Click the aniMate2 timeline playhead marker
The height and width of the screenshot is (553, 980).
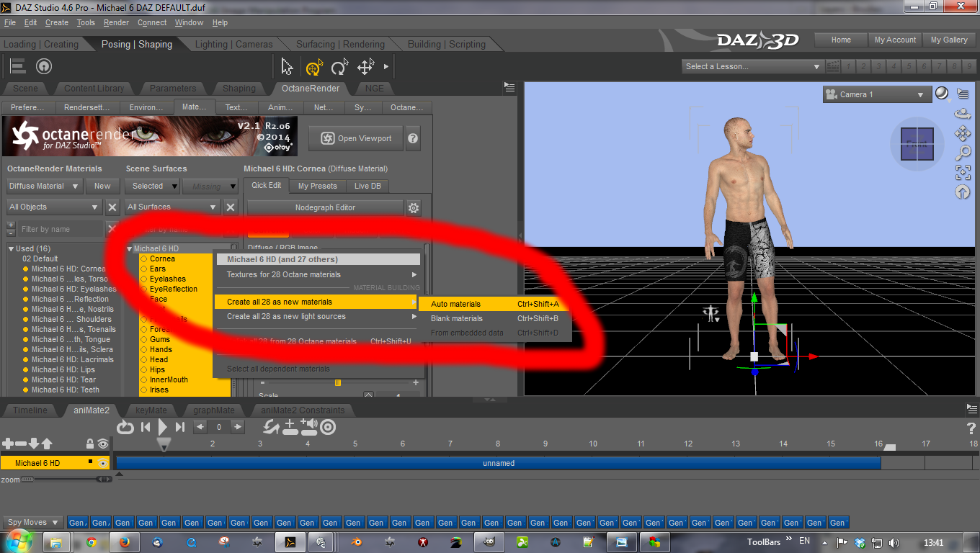164,444
